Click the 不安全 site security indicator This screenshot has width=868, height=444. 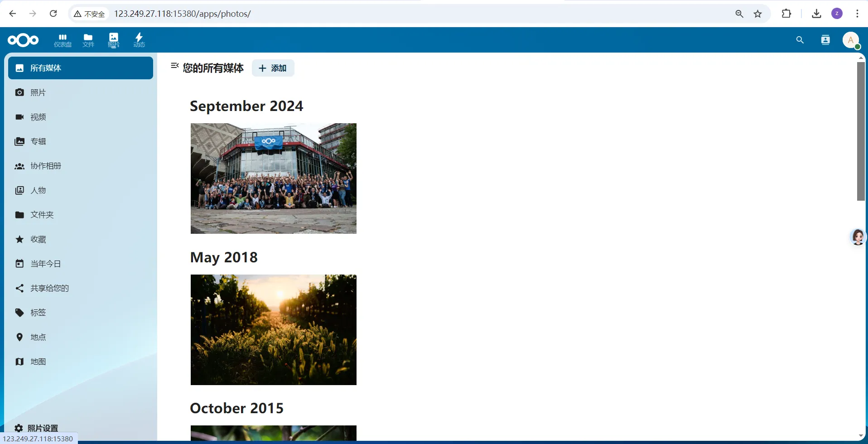[89, 14]
